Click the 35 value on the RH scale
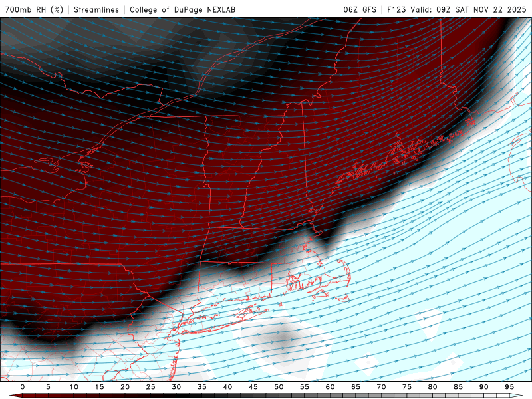 click(x=202, y=387)
